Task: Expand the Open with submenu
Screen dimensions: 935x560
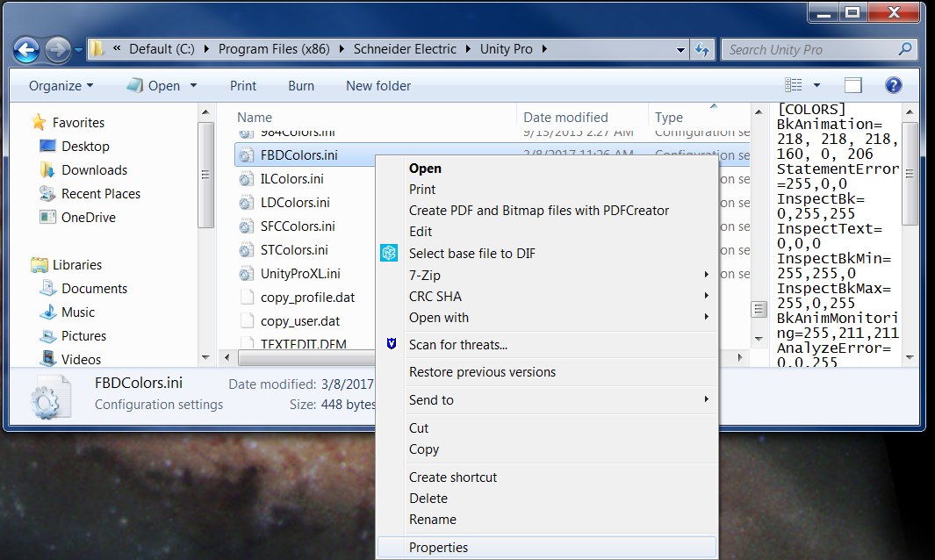Action: pyautogui.click(x=547, y=318)
